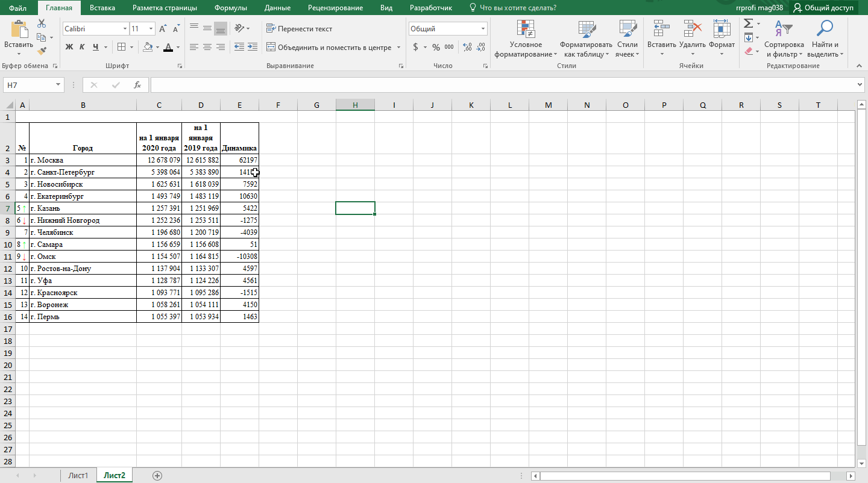Image resolution: width=868 pixels, height=483 pixels.
Task: Decrease font size with small A icon
Action: tap(176, 29)
